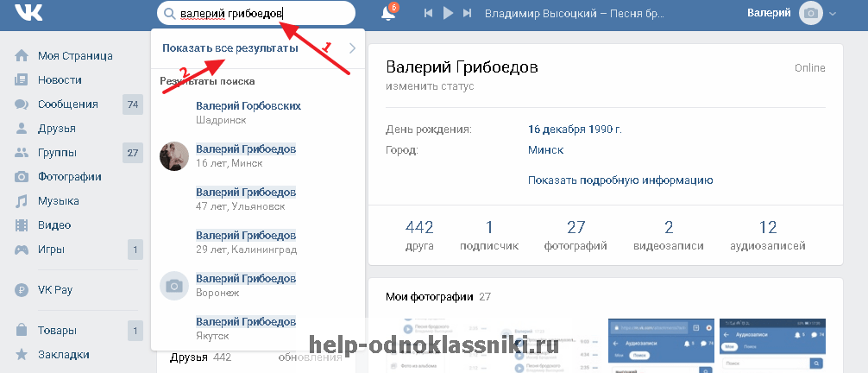Go to Новости feed

(60, 79)
